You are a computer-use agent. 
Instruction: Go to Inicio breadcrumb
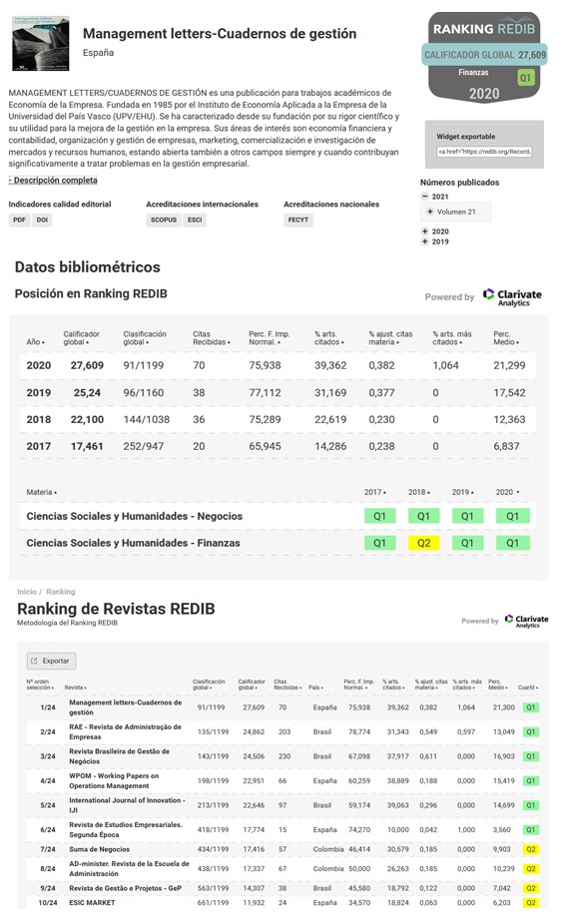click(27, 592)
